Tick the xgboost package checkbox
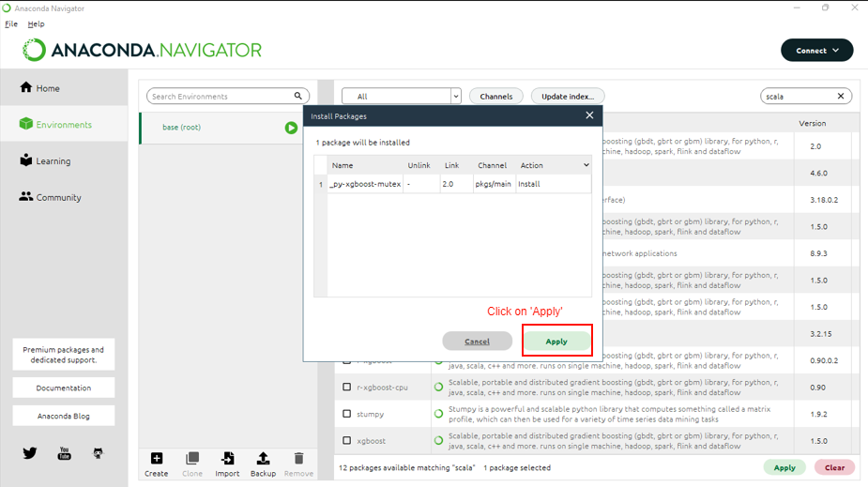Viewport: 868px width, 487px height. (346, 440)
